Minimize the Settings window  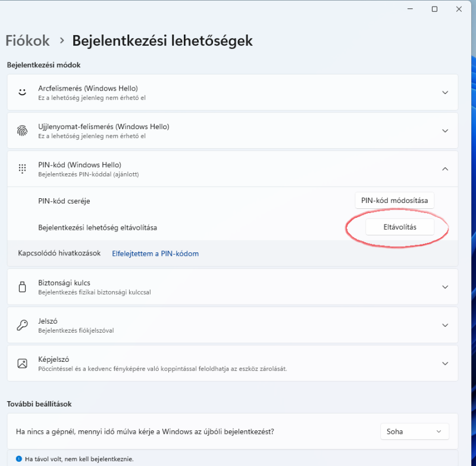point(410,9)
